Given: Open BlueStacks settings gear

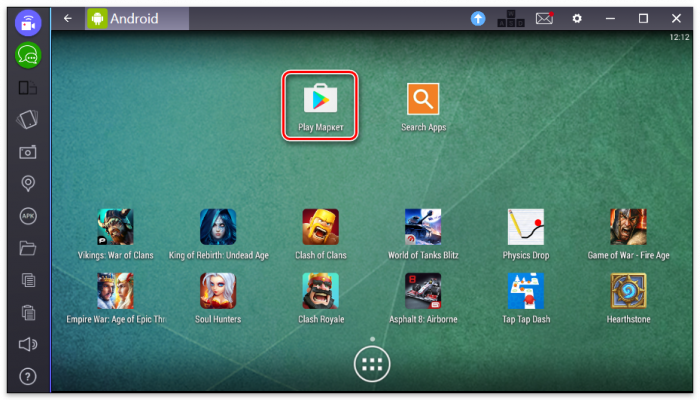Looking at the screenshot, I should pyautogui.click(x=576, y=18).
